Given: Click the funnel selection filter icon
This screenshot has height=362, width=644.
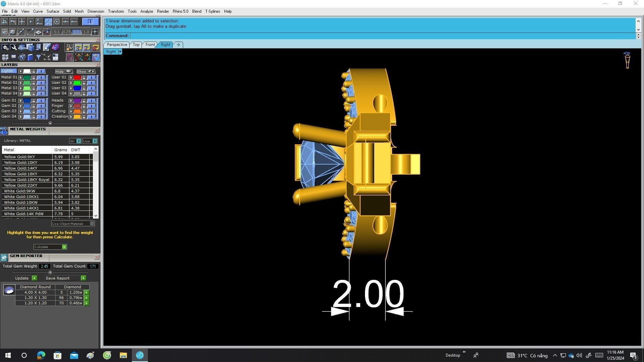Looking at the screenshot, I should click(x=38, y=57).
